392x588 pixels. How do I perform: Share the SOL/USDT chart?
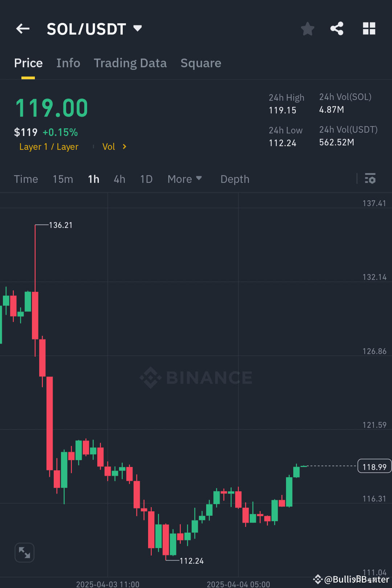point(336,29)
